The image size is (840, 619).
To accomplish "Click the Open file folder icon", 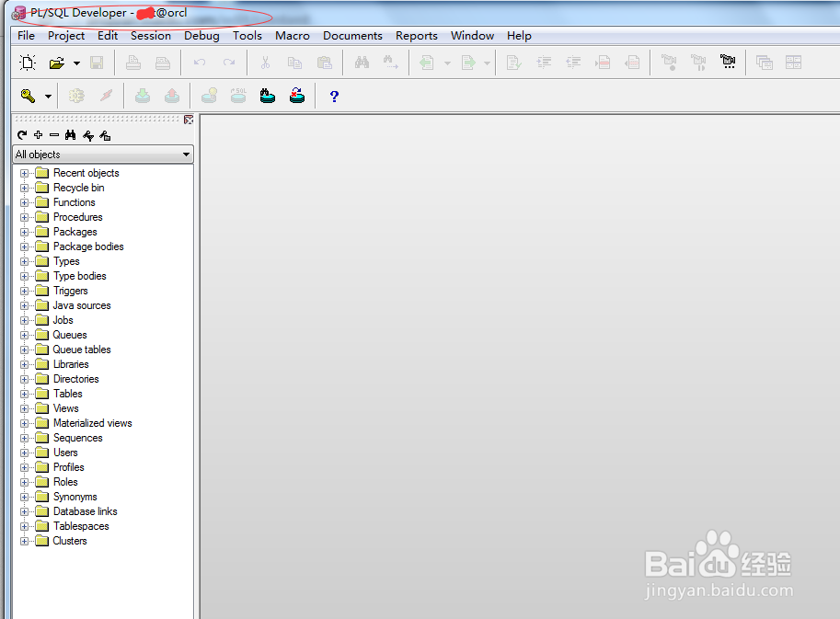I will [x=57, y=63].
